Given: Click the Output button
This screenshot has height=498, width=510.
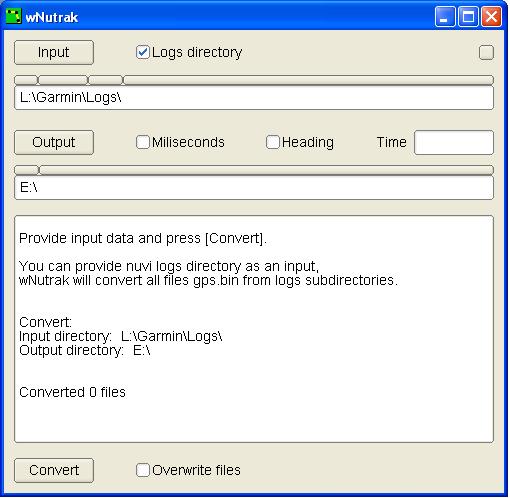Looking at the screenshot, I should coord(54,142).
